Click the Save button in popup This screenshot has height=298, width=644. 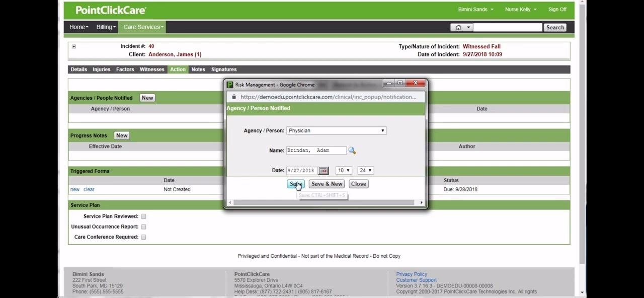[x=296, y=184]
